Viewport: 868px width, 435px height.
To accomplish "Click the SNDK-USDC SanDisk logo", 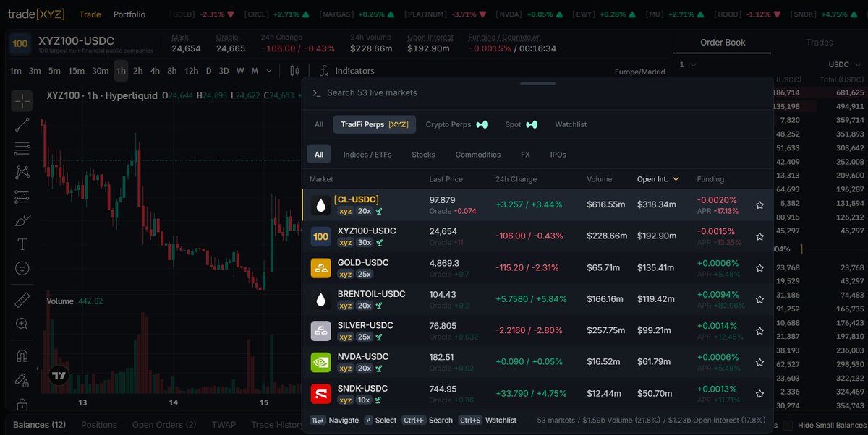I will click(321, 394).
